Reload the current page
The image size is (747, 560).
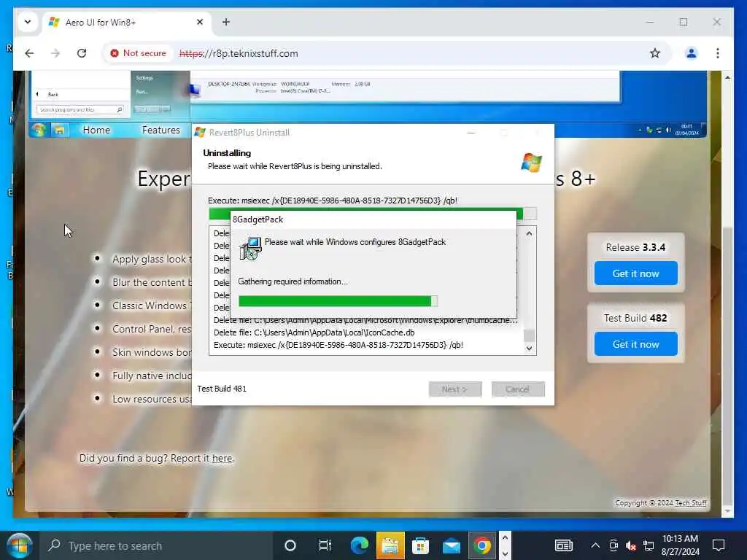click(x=82, y=53)
